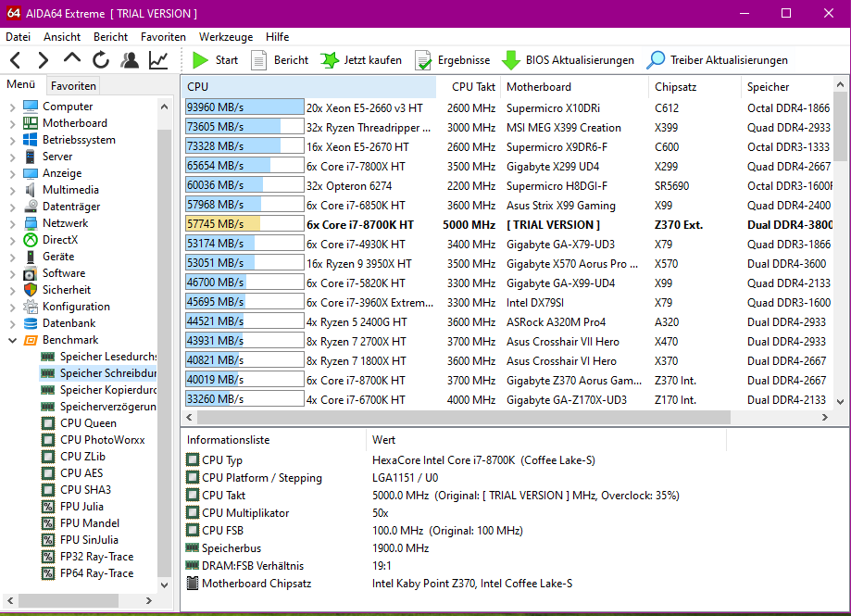Open Treiber Aktualisierungen
This screenshot has height=616, width=851.
pos(717,60)
